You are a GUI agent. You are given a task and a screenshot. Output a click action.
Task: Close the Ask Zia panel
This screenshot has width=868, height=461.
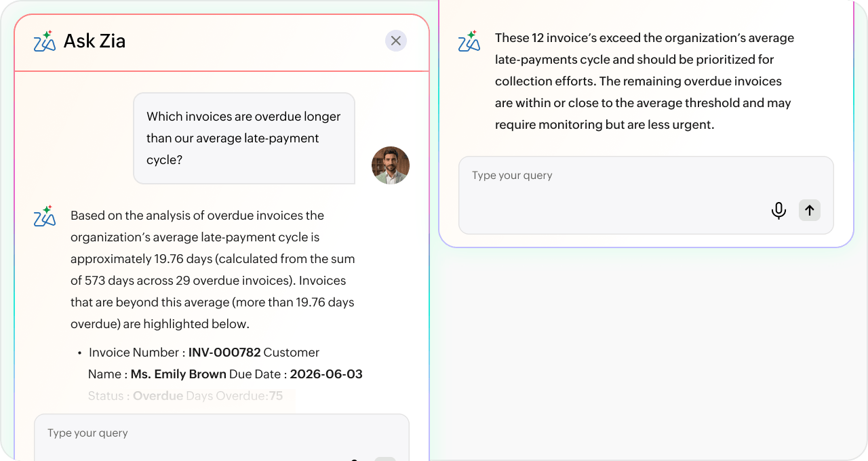(x=396, y=41)
